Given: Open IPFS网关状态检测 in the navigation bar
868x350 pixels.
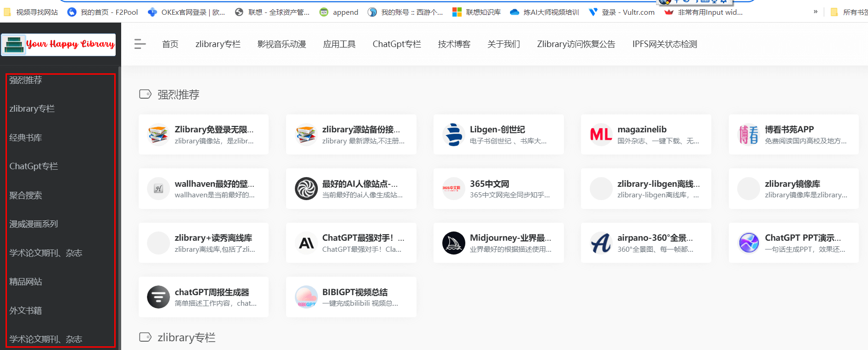Looking at the screenshot, I should point(664,44).
